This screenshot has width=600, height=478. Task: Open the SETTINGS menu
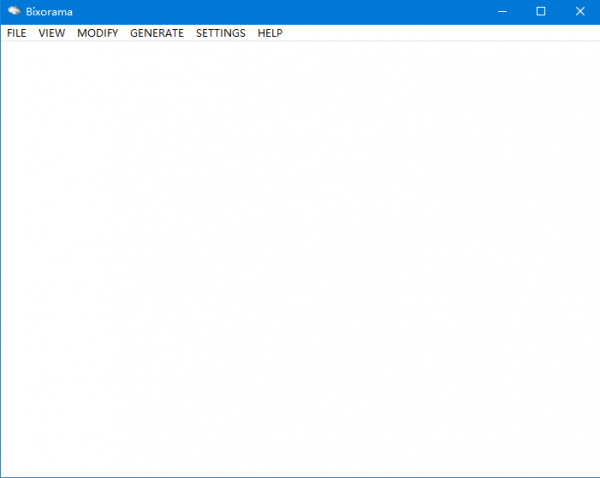pos(221,33)
